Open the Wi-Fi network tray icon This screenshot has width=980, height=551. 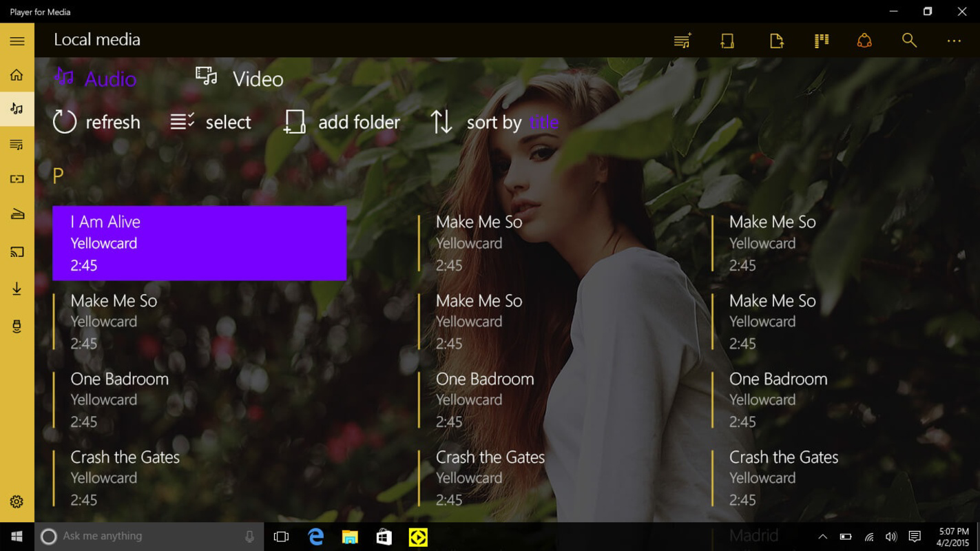click(x=869, y=537)
